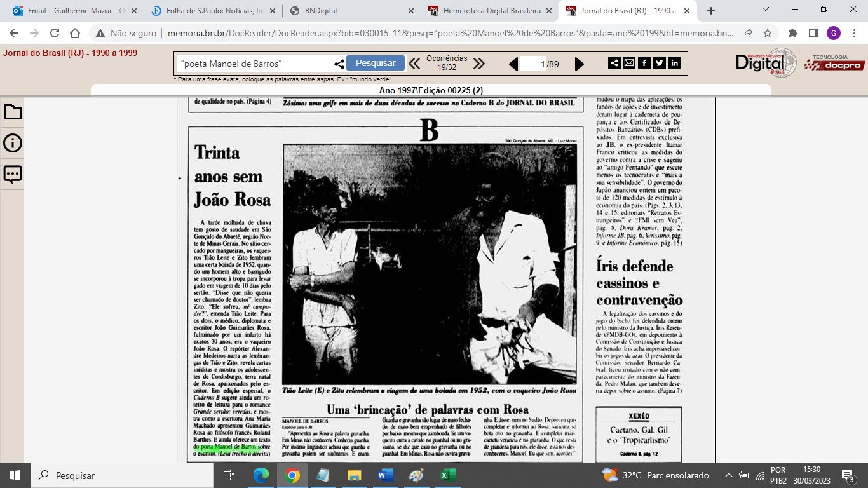The image size is (868, 488).
Task: Click Jornal do Brasil (RJ) - 1990 a 1999 label
Action: 70,53
